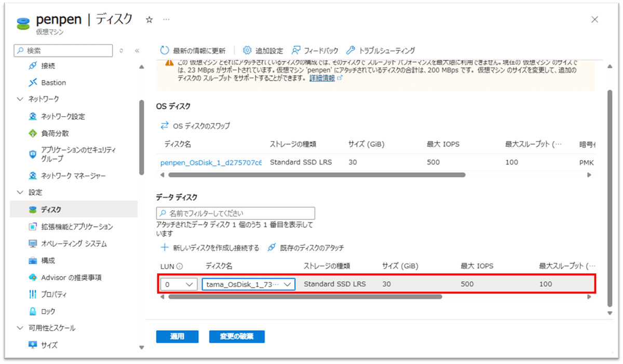
Task: Collapse the 設定 section
Action: pyautogui.click(x=20, y=192)
